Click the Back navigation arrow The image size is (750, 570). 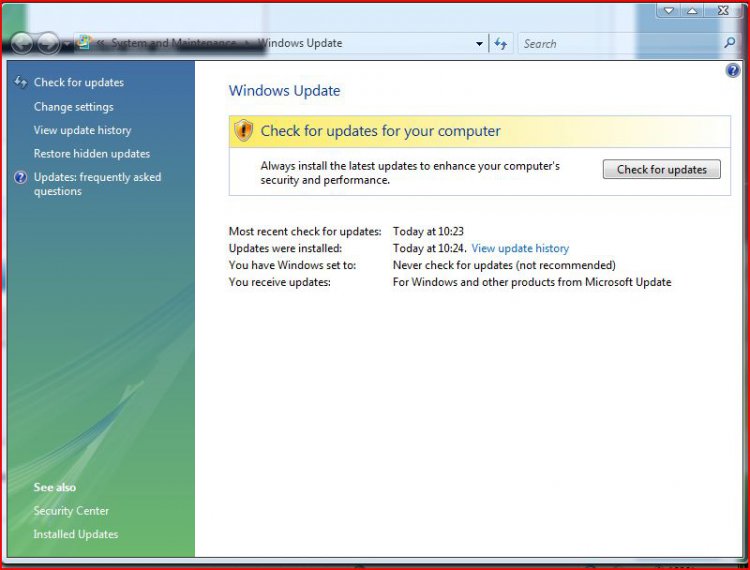[x=22, y=44]
